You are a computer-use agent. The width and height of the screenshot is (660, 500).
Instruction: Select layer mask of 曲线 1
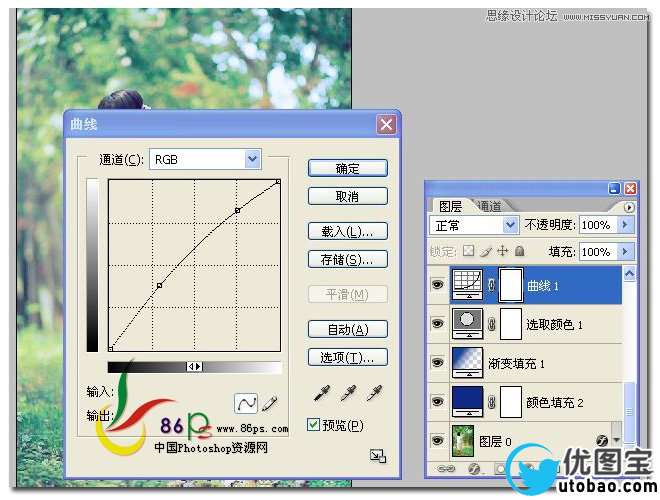coord(511,285)
